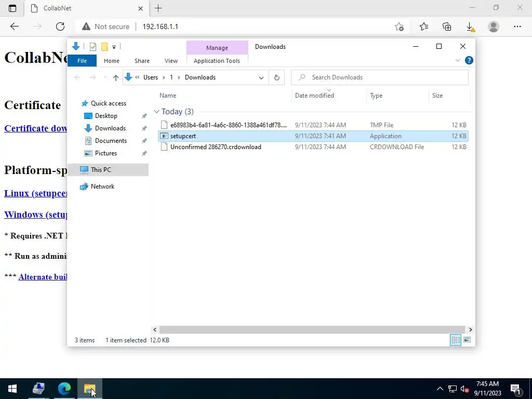Screen dimensions: 532x399
Task: Sort by Date modified column
Action: [329, 96]
